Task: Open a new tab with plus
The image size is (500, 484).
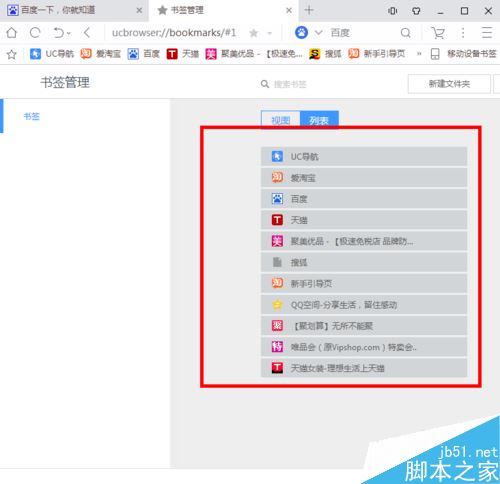Action: 309,10
